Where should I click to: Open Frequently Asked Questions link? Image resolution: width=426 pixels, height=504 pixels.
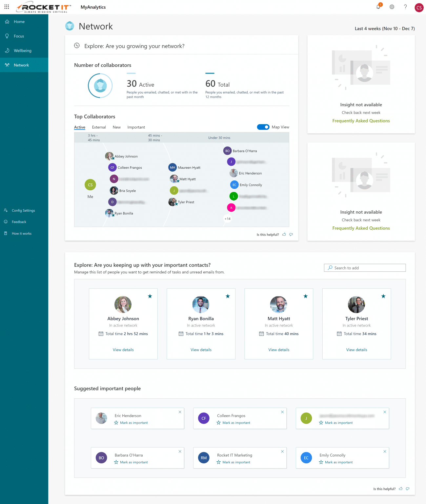point(361,121)
